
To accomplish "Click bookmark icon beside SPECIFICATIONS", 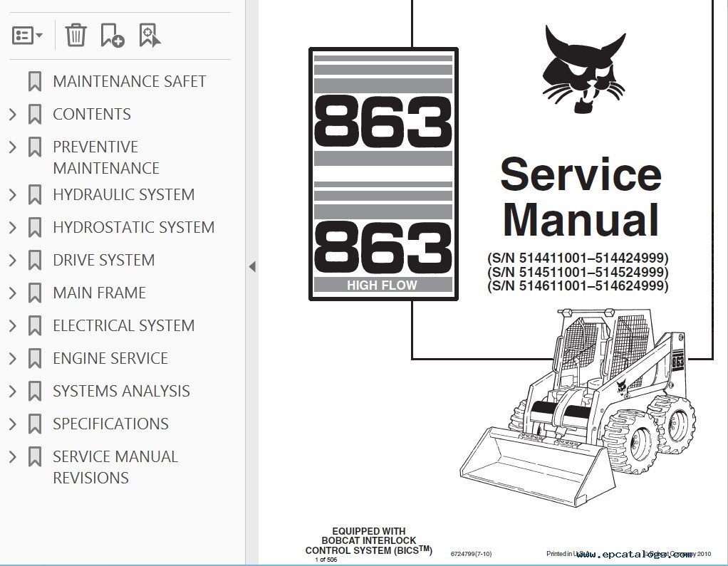I will [35, 424].
